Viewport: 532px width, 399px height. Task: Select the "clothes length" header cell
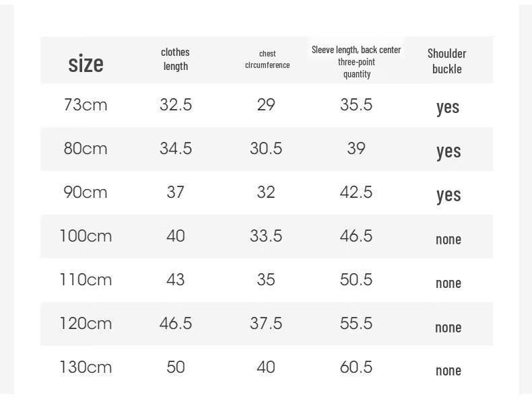(175, 59)
